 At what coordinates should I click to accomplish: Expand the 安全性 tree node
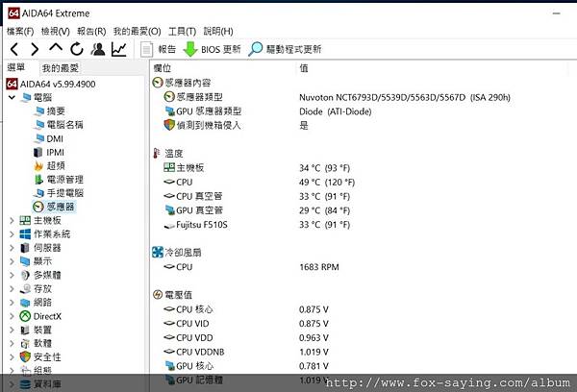[12, 357]
